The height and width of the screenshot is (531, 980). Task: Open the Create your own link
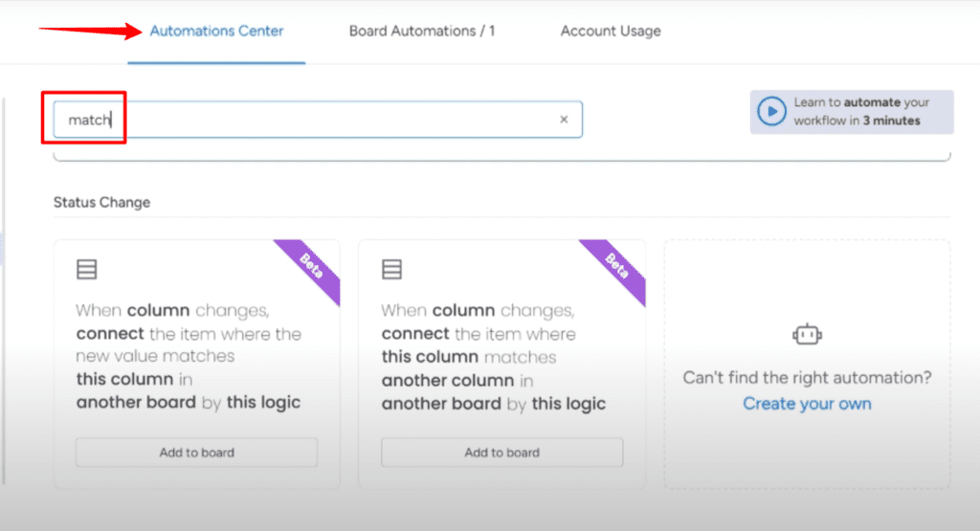coord(807,404)
